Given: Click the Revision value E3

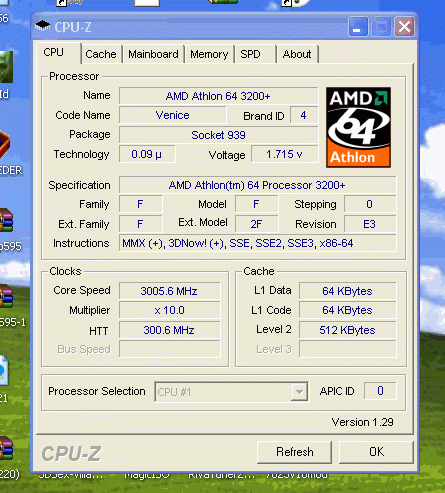Looking at the screenshot, I should tap(370, 224).
